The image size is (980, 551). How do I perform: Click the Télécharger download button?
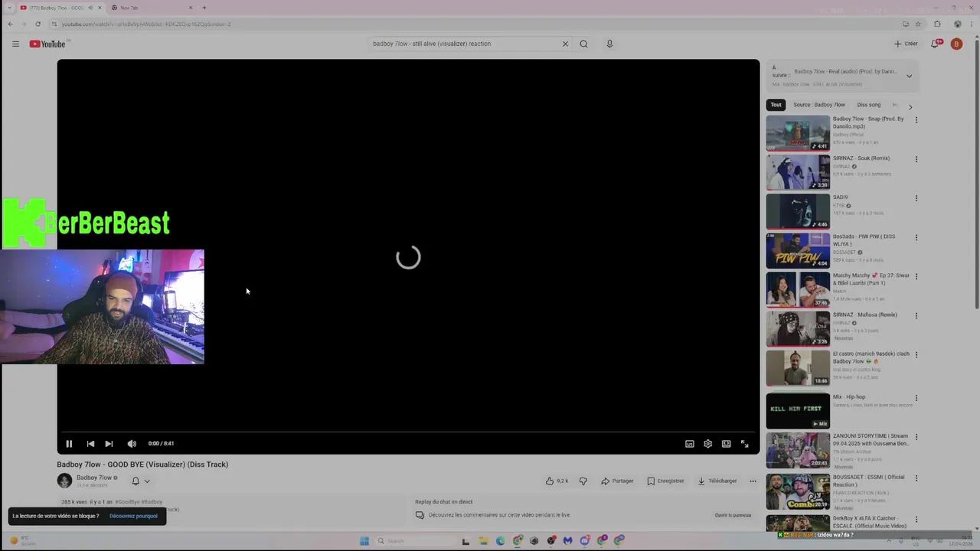(x=717, y=481)
